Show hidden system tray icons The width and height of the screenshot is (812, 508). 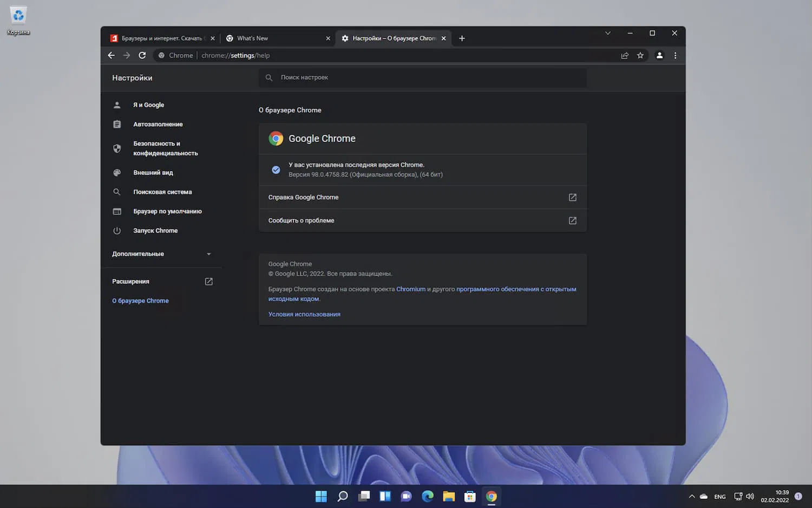point(691,496)
